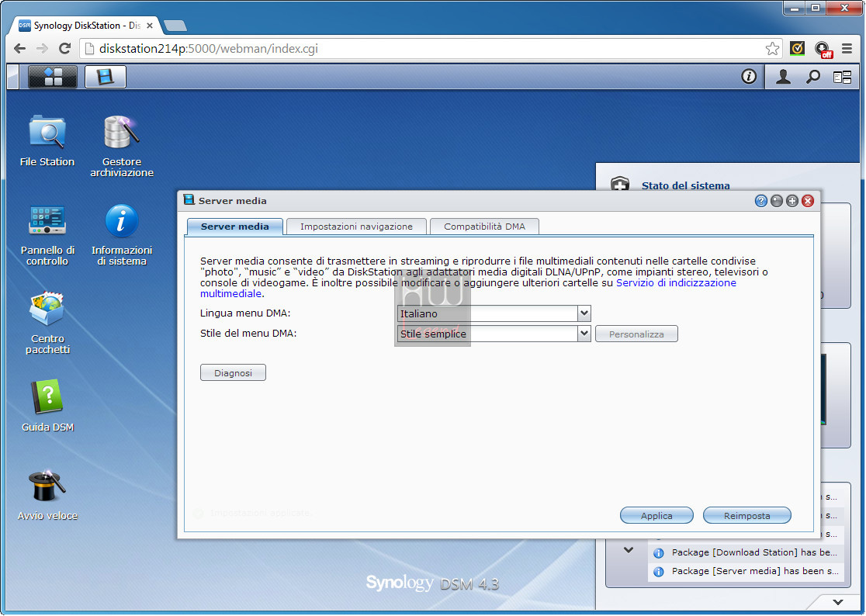Collapse the widget log panel chevron
866x616 pixels.
[628, 550]
